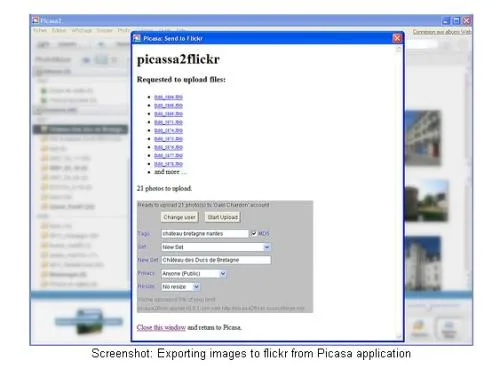Open the Resize dropdown set to No resize

[181, 287]
